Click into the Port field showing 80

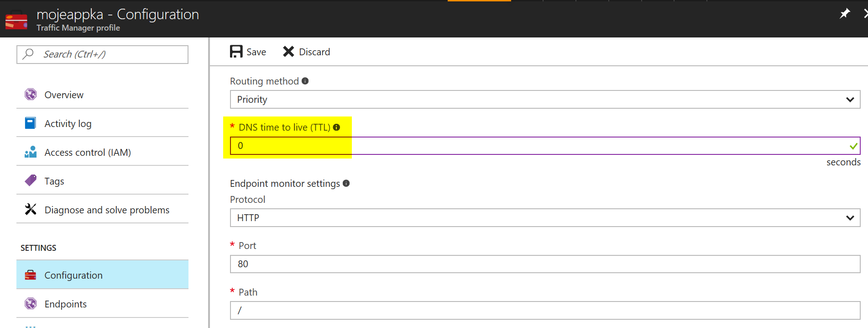click(x=545, y=264)
